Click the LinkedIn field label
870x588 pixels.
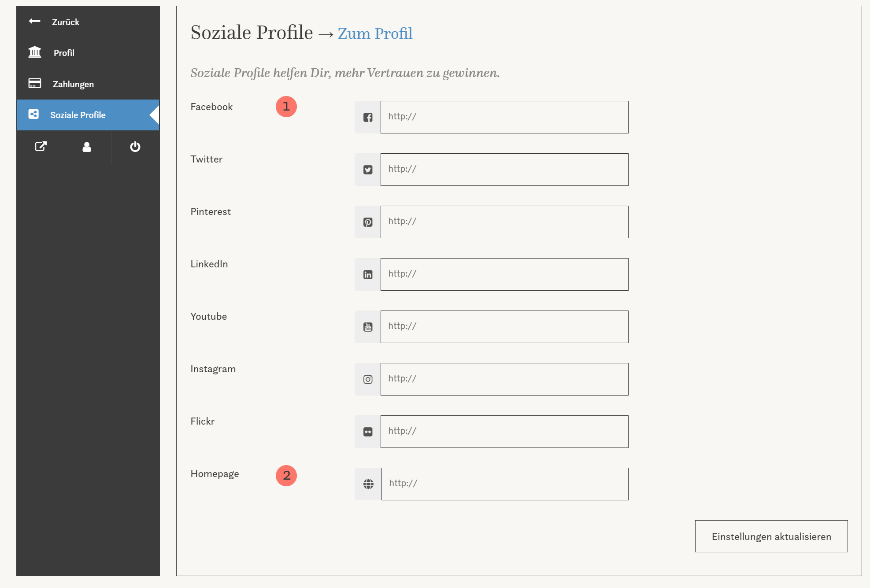[x=209, y=264]
